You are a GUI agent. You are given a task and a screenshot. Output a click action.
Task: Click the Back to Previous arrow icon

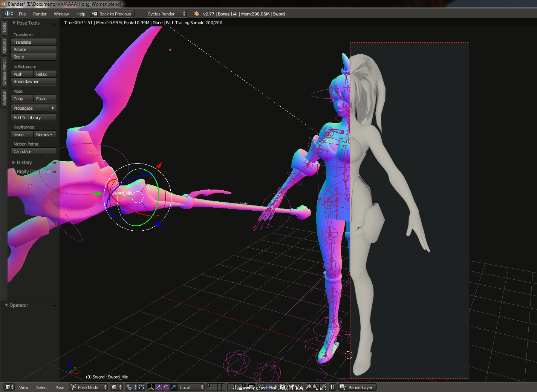pyautogui.click(x=95, y=14)
